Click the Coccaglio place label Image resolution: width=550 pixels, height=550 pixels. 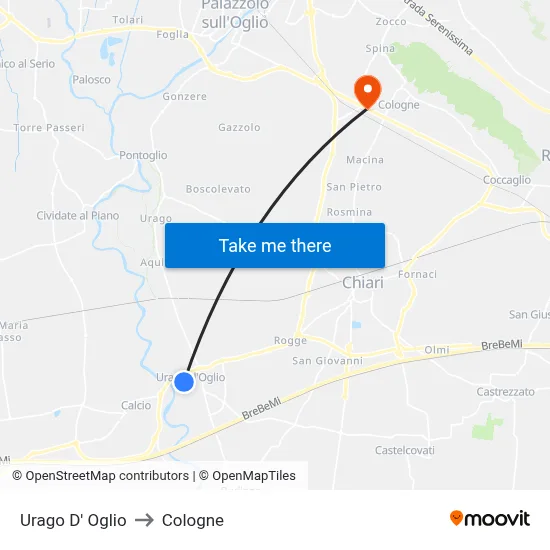tap(507, 180)
